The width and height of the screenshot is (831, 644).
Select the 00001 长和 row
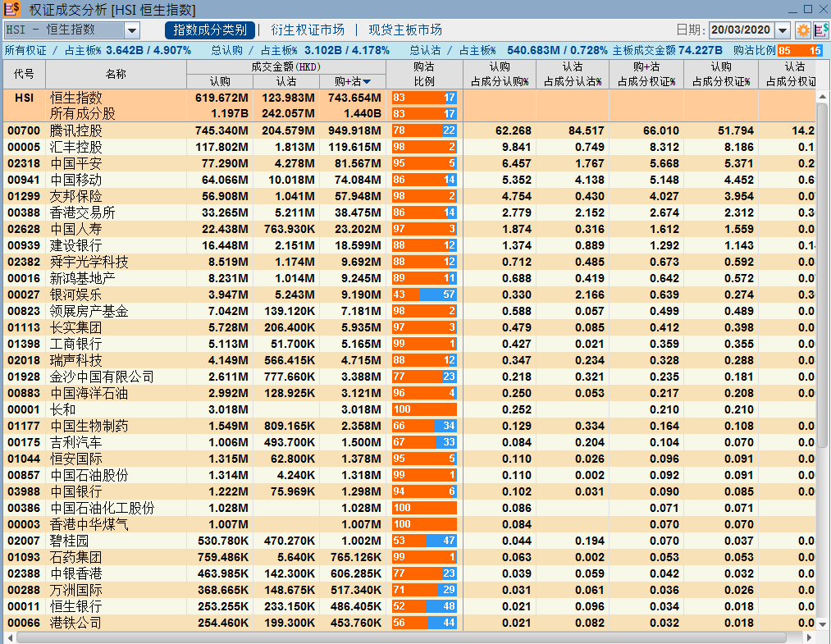point(409,409)
